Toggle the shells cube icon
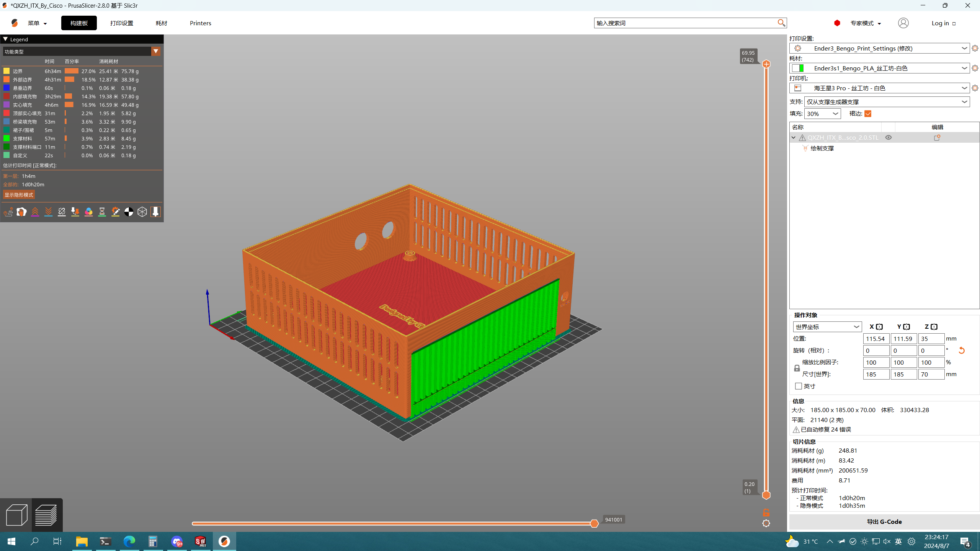Viewport: 980px width, 551px height. [x=142, y=212]
